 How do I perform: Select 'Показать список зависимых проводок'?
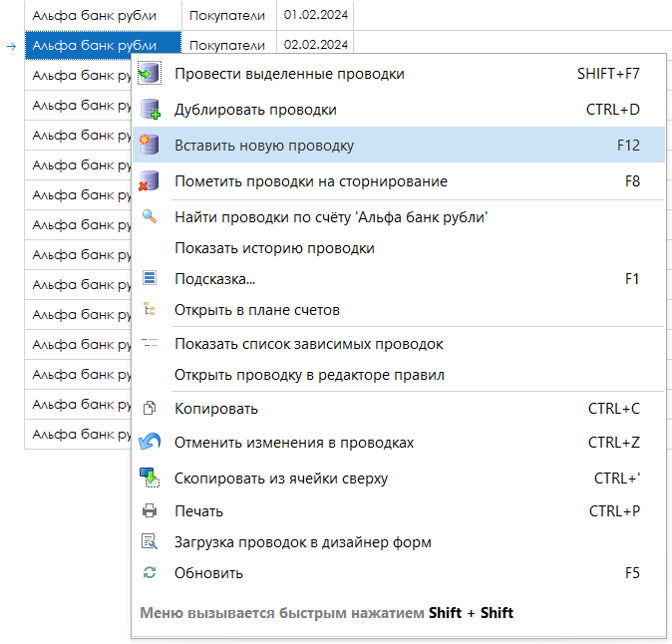(308, 344)
